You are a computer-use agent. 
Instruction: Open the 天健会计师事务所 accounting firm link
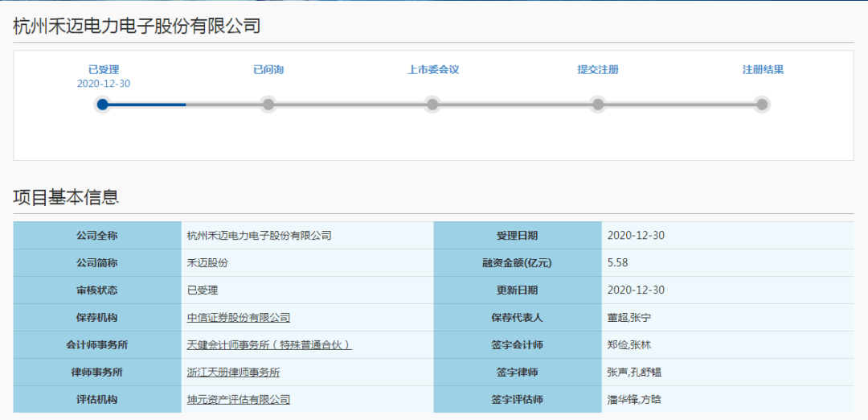click(269, 345)
